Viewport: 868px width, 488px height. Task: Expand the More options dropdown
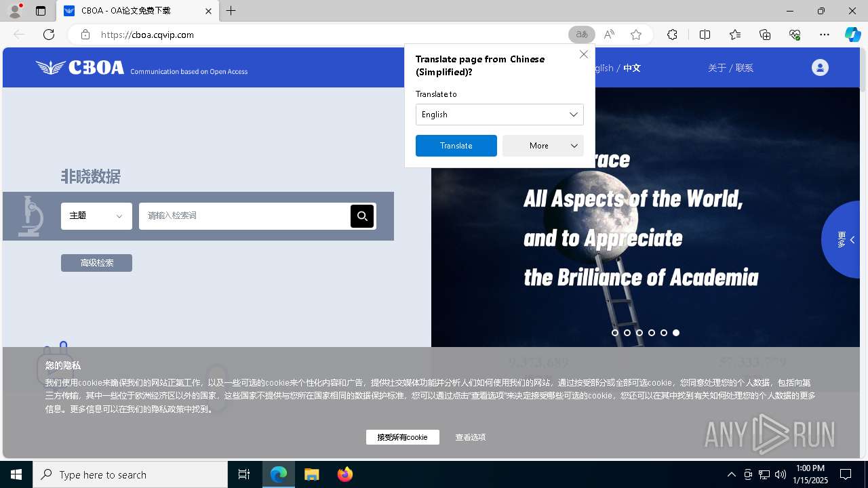pyautogui.click(x=543, y=146)
